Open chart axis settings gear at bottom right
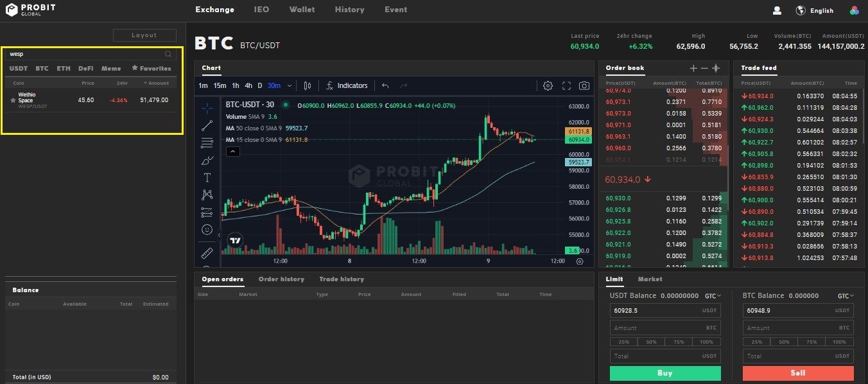Image resolution: width=868 pixels, height=384 pixels. coord(580,261)
